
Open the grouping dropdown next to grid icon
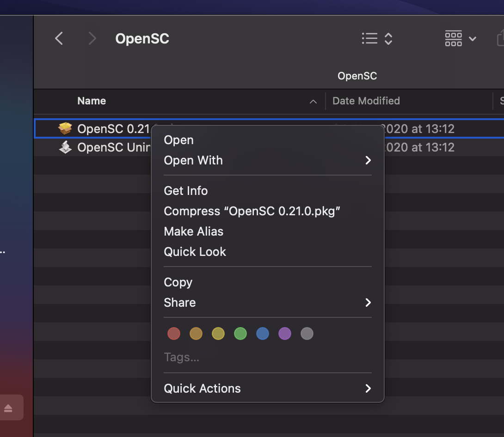point(473,40)
